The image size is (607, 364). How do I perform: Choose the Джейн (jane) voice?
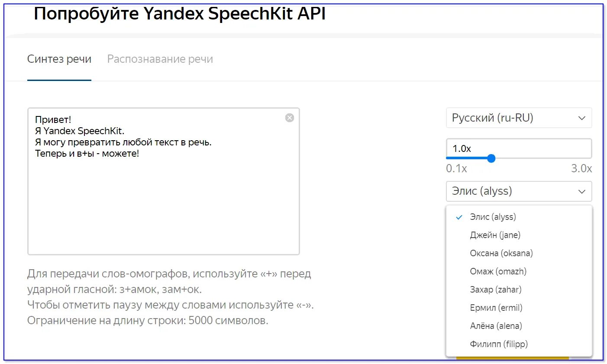click(519, 235)
